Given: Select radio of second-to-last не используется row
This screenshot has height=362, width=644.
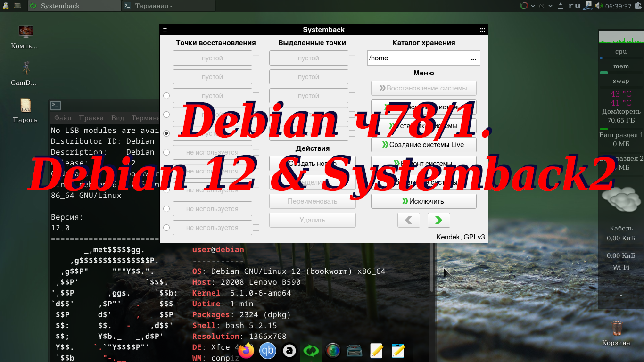Looking at the screenshot, I should point(166,209).
